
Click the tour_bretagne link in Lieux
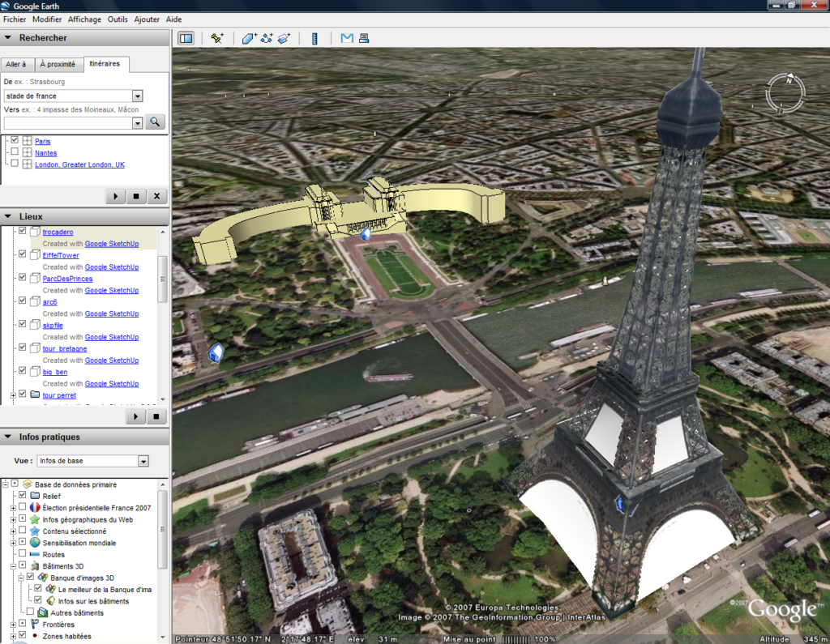65,348
